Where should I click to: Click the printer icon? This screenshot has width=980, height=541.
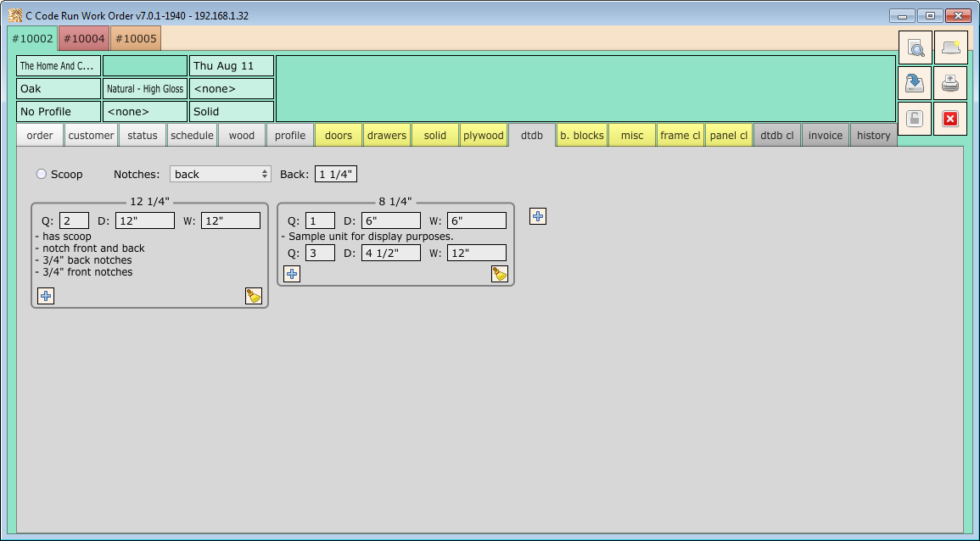click(950, 83)
